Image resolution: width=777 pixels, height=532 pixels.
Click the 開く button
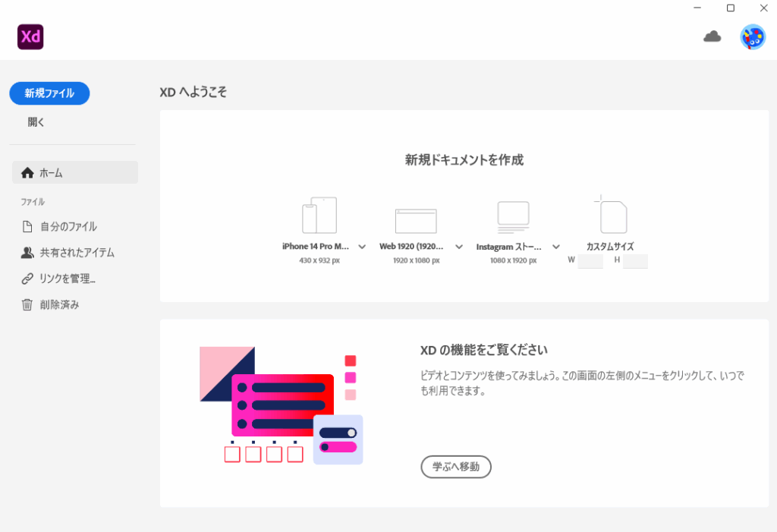36,121
